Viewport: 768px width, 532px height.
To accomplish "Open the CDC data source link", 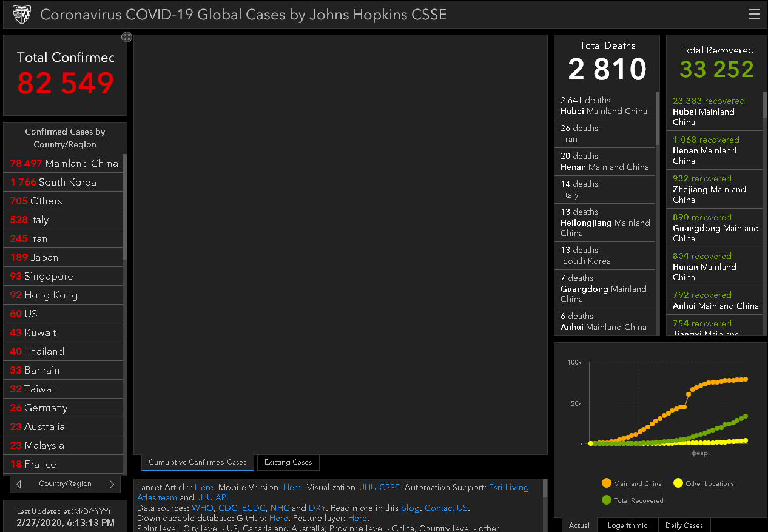I will click(x=227, y=508).
